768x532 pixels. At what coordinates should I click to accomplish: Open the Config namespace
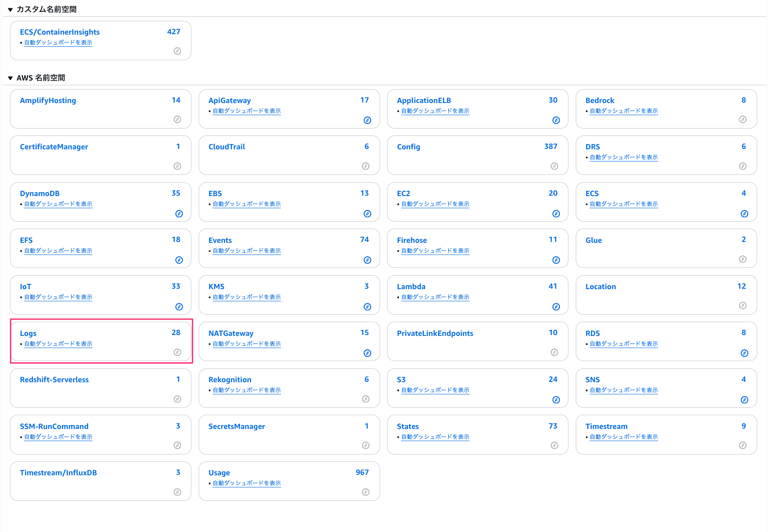point(409,147)
